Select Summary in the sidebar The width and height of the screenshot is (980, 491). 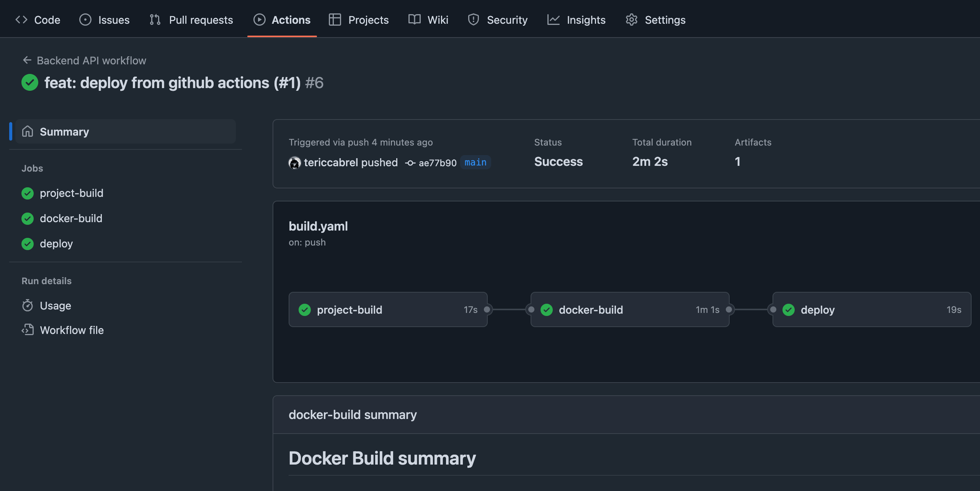(64, 131)
